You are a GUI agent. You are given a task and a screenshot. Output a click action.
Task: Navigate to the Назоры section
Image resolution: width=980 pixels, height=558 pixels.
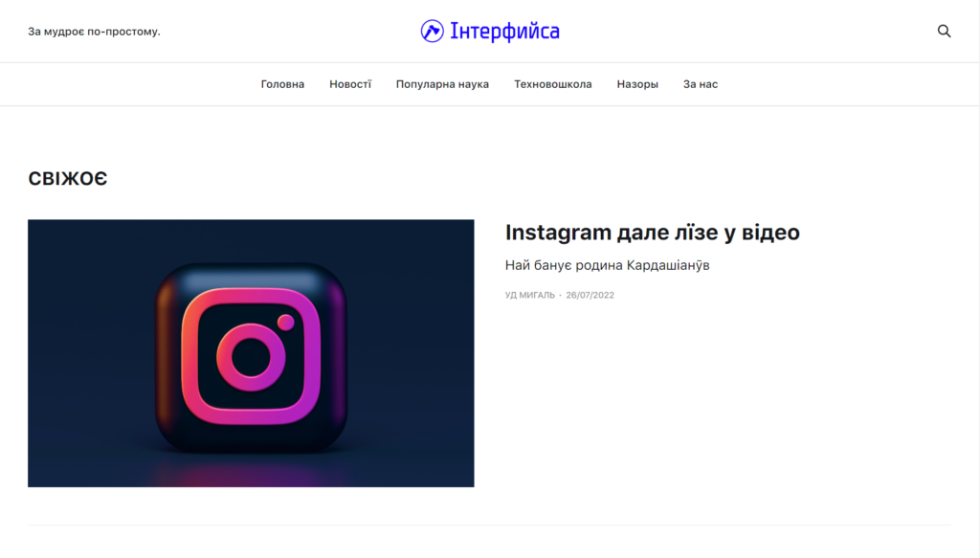636,84
